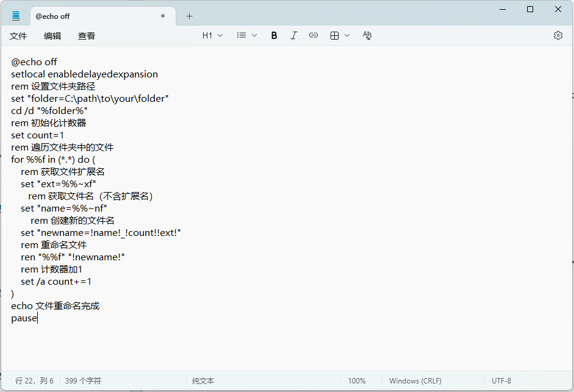Add a new tab with the plus button

tap(189, 16)
